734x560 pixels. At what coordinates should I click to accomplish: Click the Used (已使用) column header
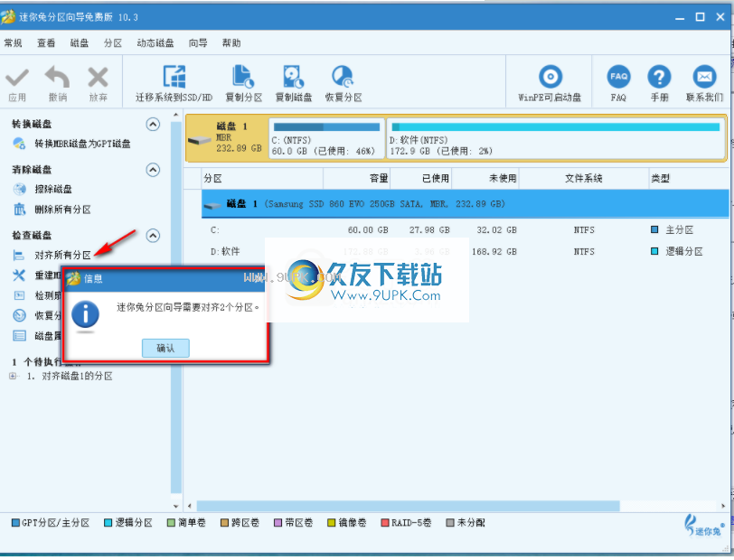(421, 178)
